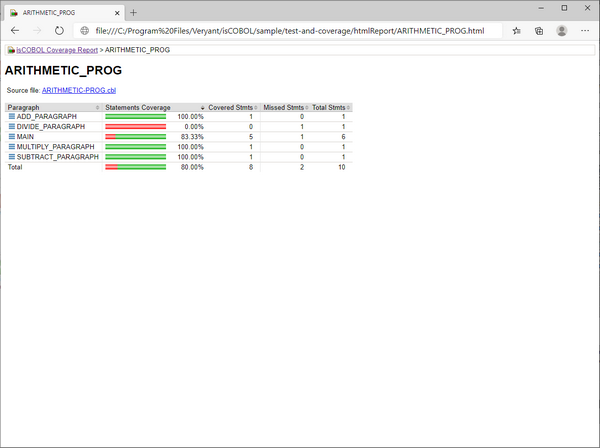Click the total statements value 10
Screen dimensions: 600x448
click(342, 167)
